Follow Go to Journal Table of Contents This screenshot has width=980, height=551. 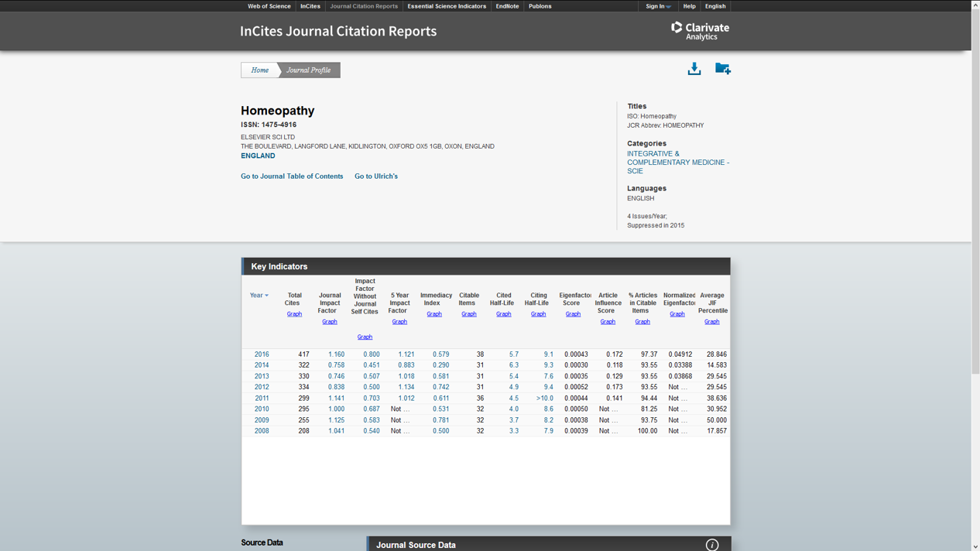292,176
